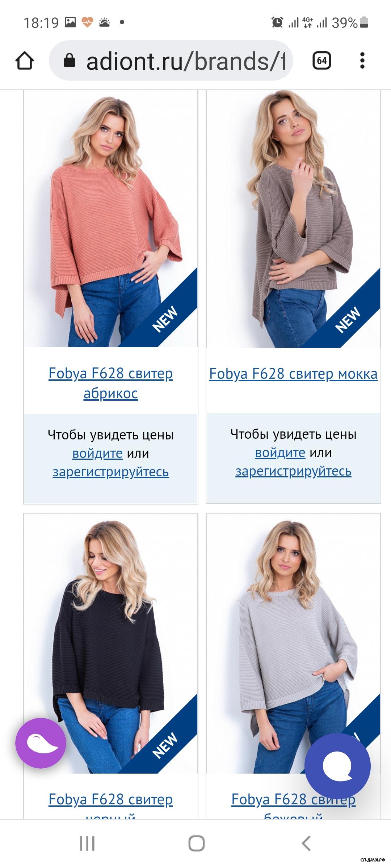This screenshot has height=868, width=391.
Task: Tap зарегистрируйтесь under the apricot sweater
Action: [111, 472]
